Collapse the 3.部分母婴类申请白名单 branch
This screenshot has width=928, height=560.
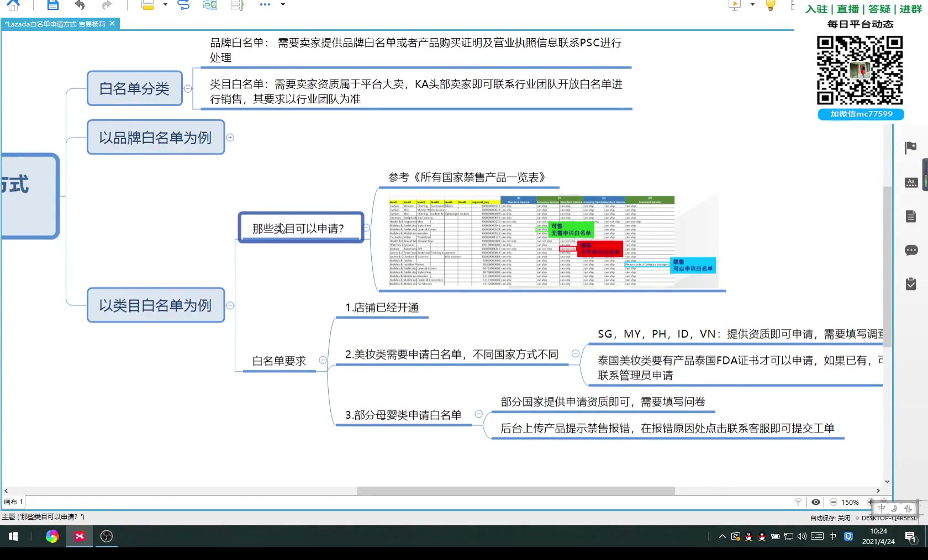click(x=479, y=414)
